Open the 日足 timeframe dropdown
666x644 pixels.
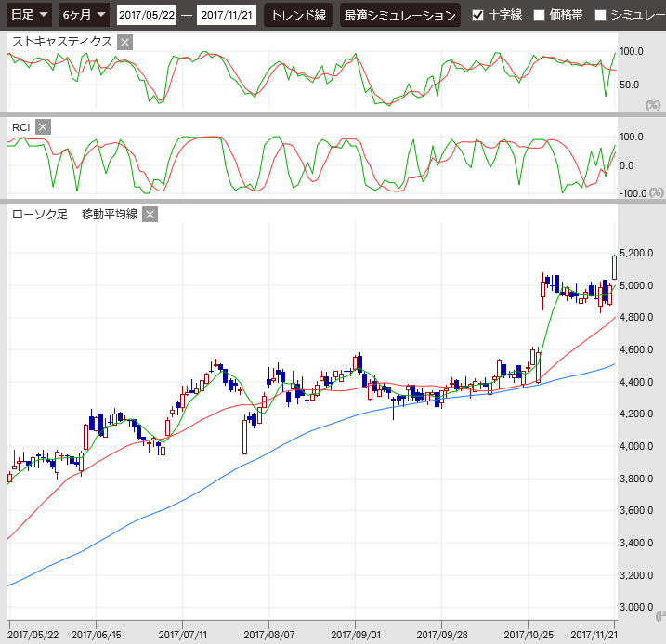29,15
